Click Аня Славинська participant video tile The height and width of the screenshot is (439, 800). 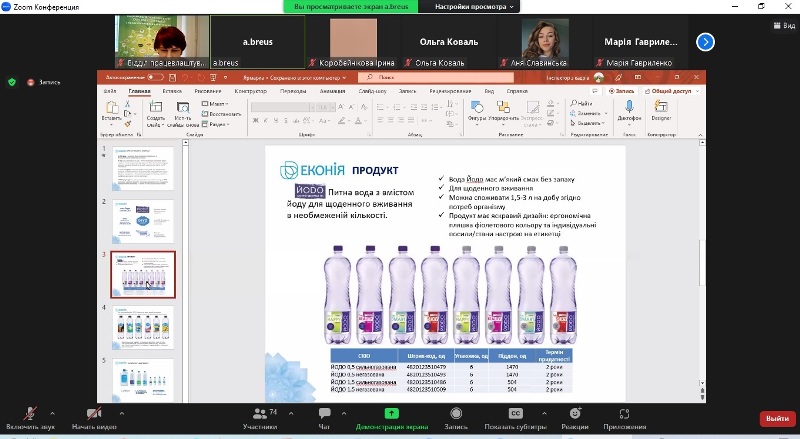click(545, 42)
